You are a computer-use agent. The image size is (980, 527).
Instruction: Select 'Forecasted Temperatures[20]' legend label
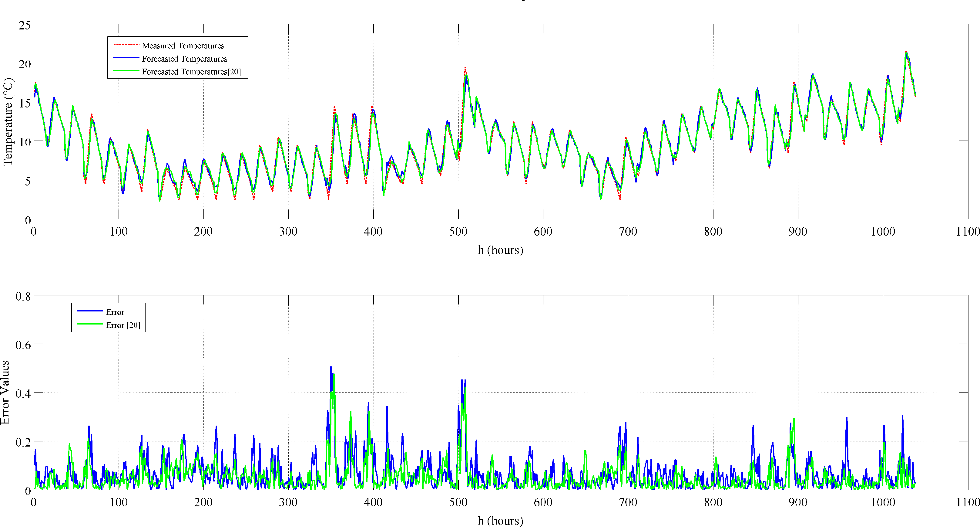coord(191,72)
